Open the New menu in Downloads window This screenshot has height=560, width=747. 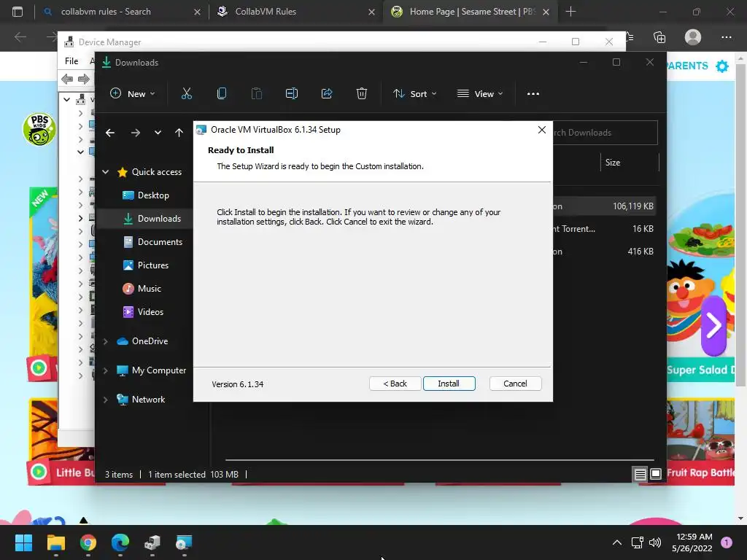[133, 94]
